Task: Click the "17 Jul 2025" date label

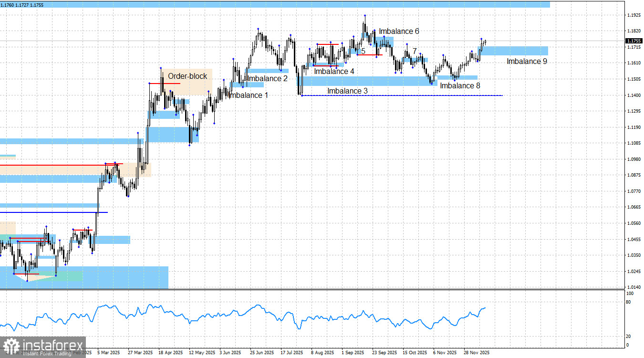Action: pyautogui.click(x=292, y=353)
